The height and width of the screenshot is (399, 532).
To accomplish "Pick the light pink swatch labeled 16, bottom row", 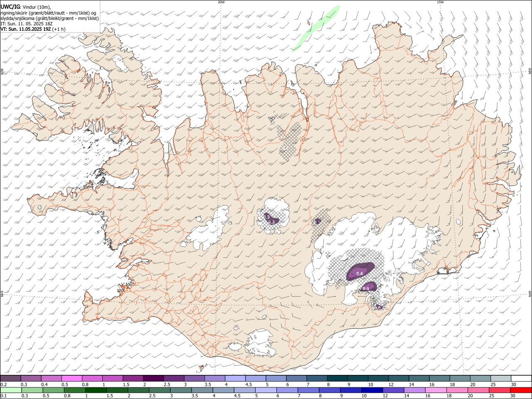I will click(435, 390).
